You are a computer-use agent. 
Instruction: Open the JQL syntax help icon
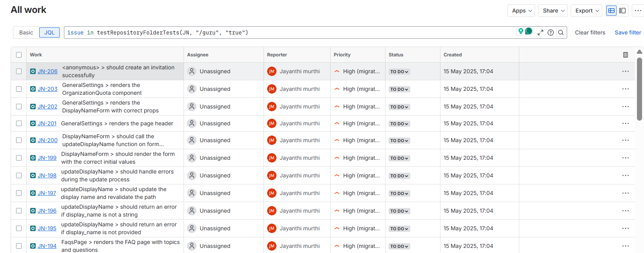pos(551,33)
